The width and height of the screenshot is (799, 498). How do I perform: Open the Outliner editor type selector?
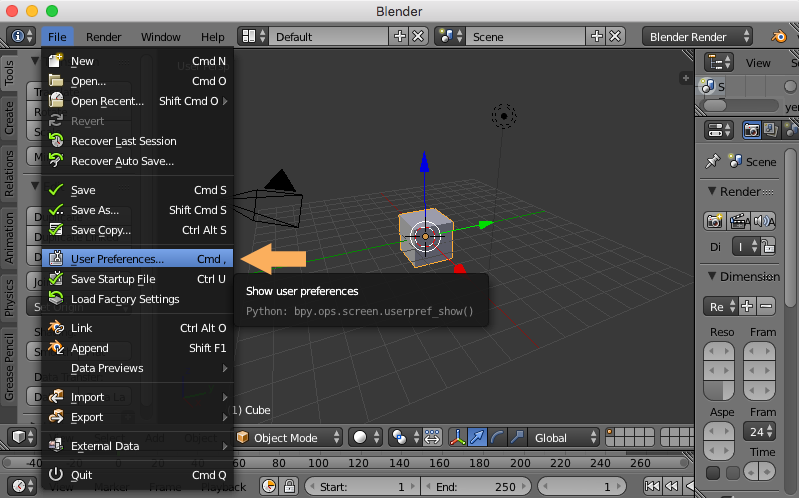719,63
